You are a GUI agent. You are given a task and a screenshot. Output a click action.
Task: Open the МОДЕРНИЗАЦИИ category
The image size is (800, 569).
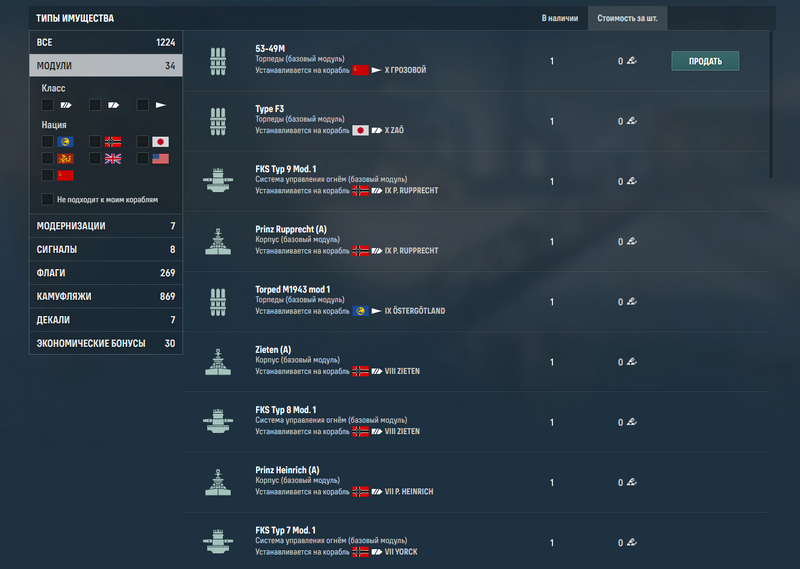pyautogui.click(x=106, y=226)
